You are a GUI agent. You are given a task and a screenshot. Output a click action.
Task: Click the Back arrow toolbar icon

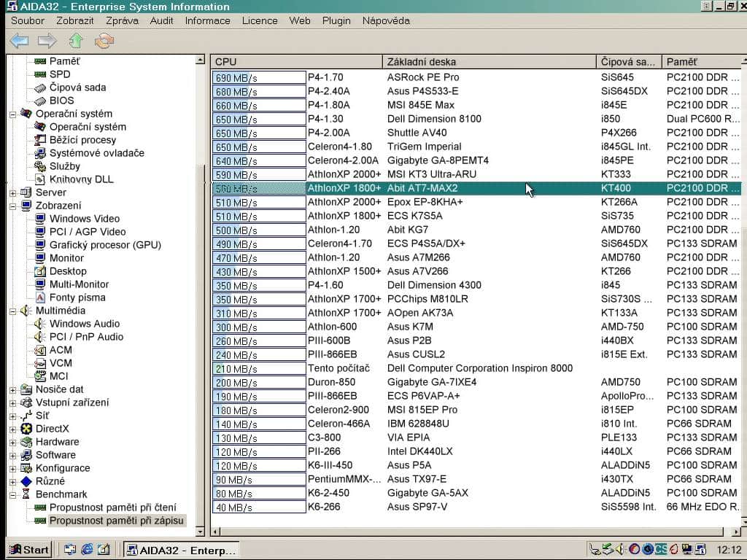tap(19, 41)
